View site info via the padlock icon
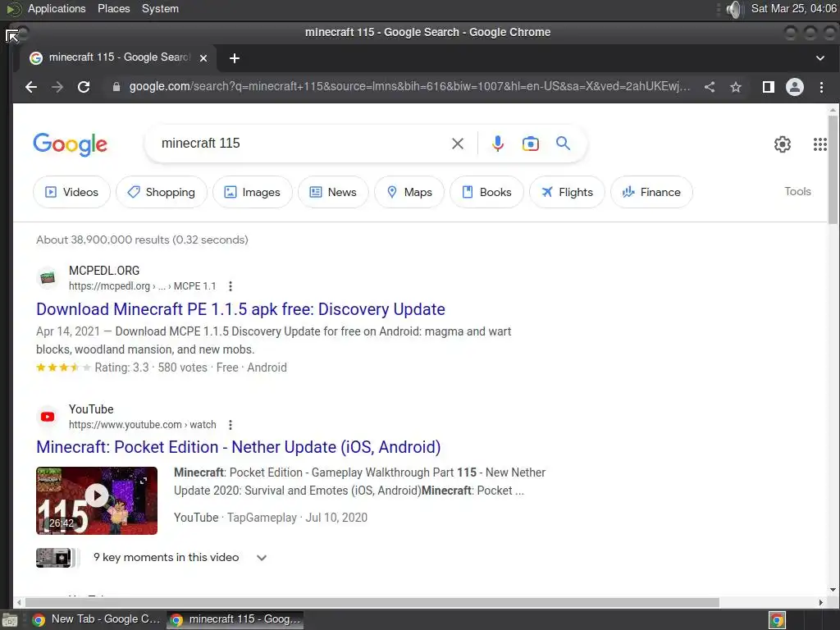The image size is (840, 630). click(116, 87)
